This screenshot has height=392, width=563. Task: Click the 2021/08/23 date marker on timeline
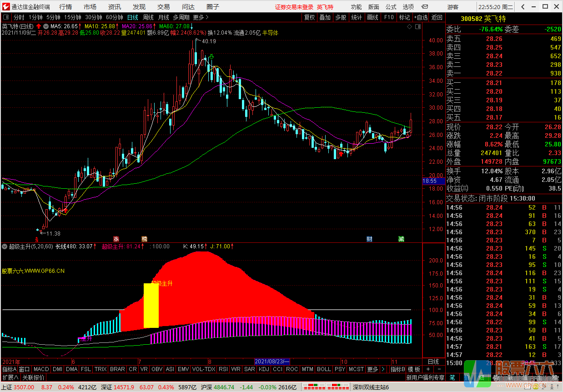click(x=272, y=362)
